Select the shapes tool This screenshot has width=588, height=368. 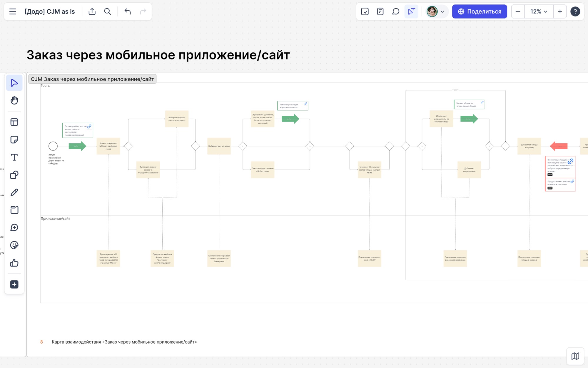(14, 175)
